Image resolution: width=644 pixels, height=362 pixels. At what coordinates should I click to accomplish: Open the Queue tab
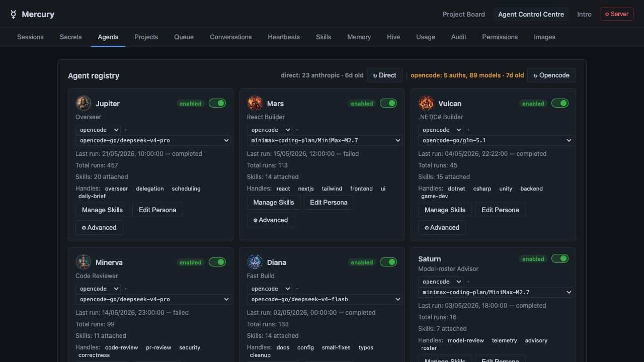(x=184, y=37)
